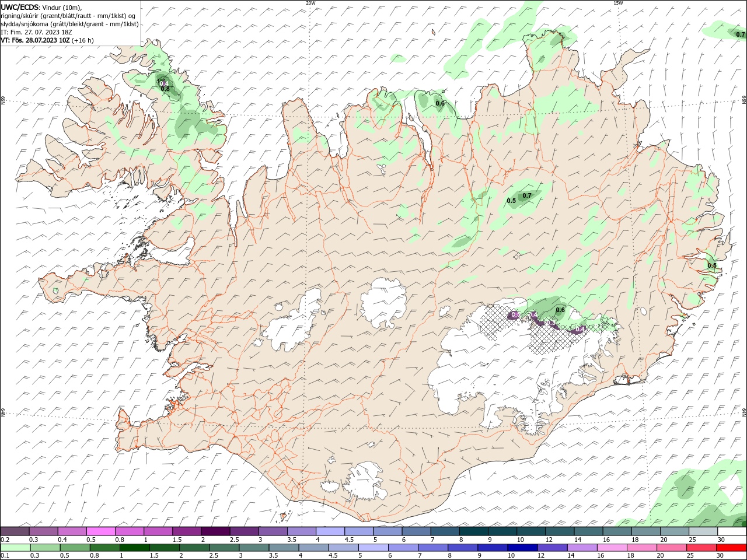Select the bright red lower legend swatch starting at 30
The image size is (747, 560).
tap(731, 547)
